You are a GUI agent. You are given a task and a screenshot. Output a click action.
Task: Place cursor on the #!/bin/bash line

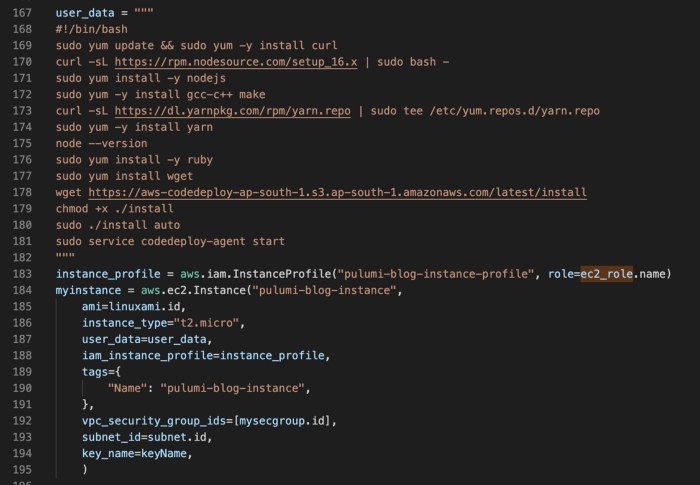(94, 30)
